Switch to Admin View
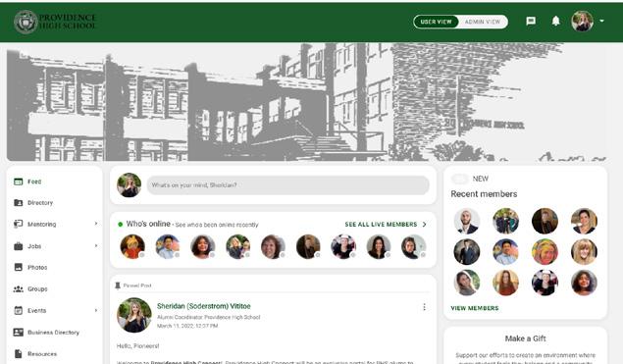This screenshot has width=623, height=364. (483, 22)
